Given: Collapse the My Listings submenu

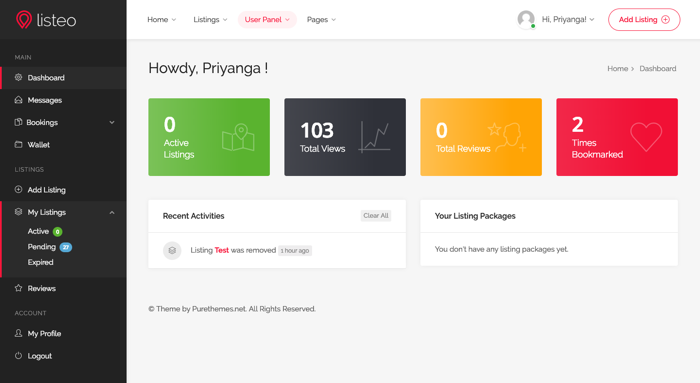Looking at the screenshot, I should (x=112, y=212).
